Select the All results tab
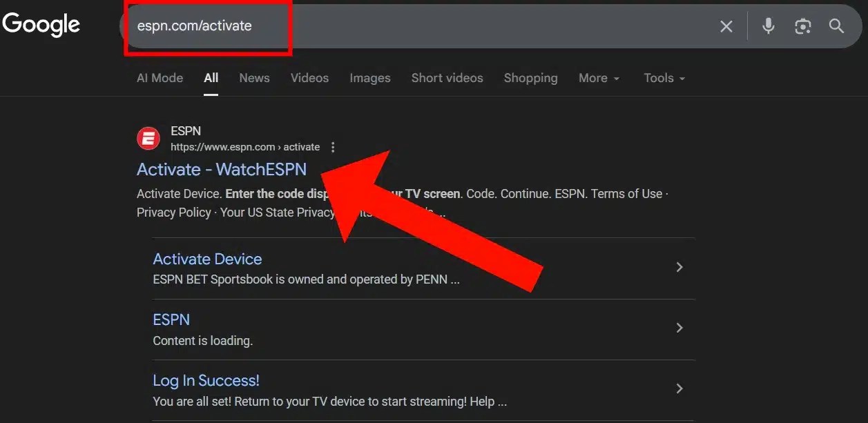Screen dimensions: 868x423 211,78
